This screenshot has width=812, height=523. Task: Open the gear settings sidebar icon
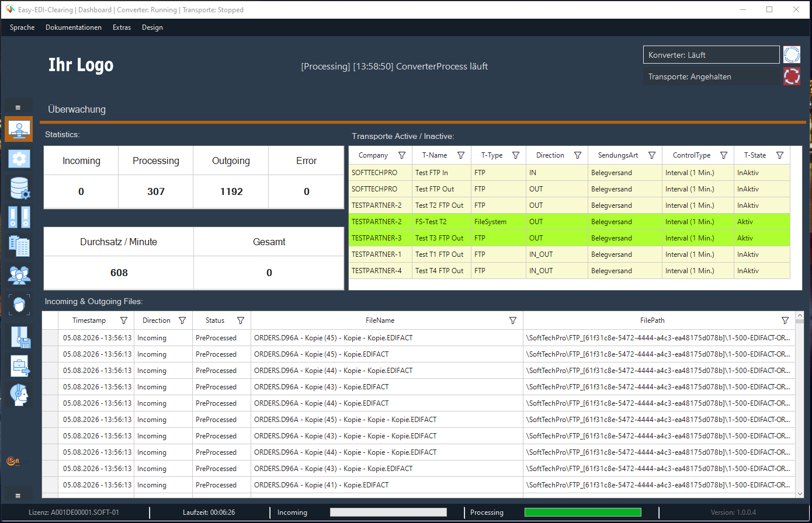tap(19, 159)
